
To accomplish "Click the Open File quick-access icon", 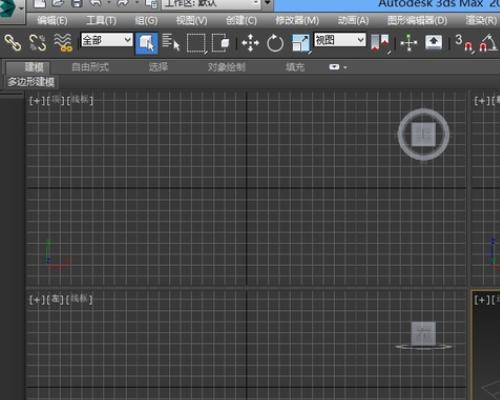I will tap(58, 3).
